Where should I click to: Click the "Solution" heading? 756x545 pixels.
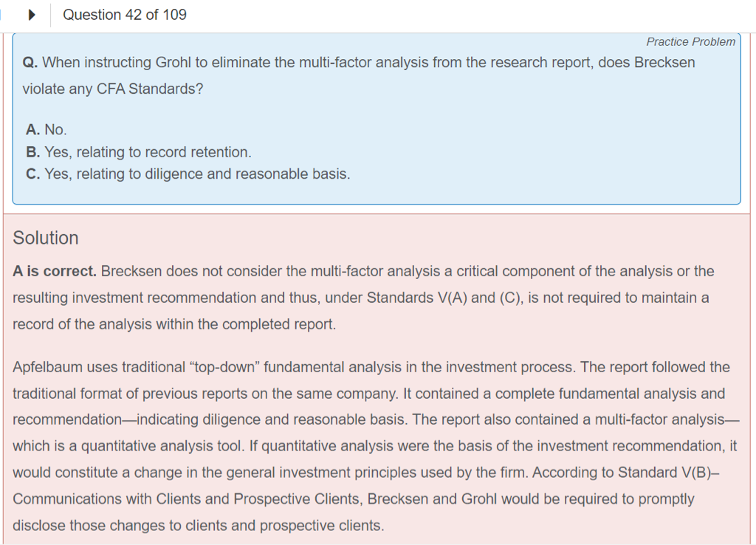(46, 238)
